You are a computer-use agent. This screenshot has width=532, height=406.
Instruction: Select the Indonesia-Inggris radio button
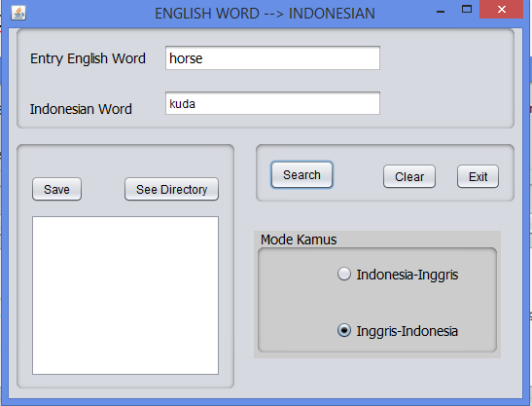(344, 274)
